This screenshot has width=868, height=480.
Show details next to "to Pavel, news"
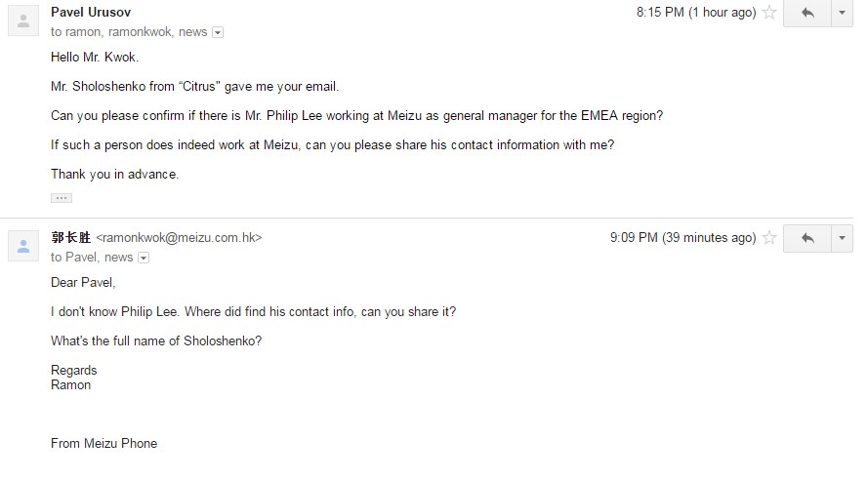pyautogui.click(x=144, y=258)
